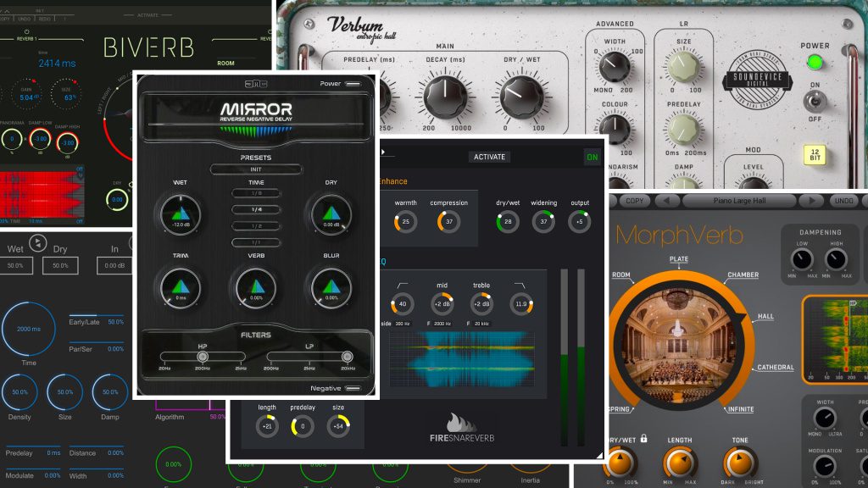Click REDO button in Biverb toolbar
The height and width of the screenshot is (488, 868).
45,19
